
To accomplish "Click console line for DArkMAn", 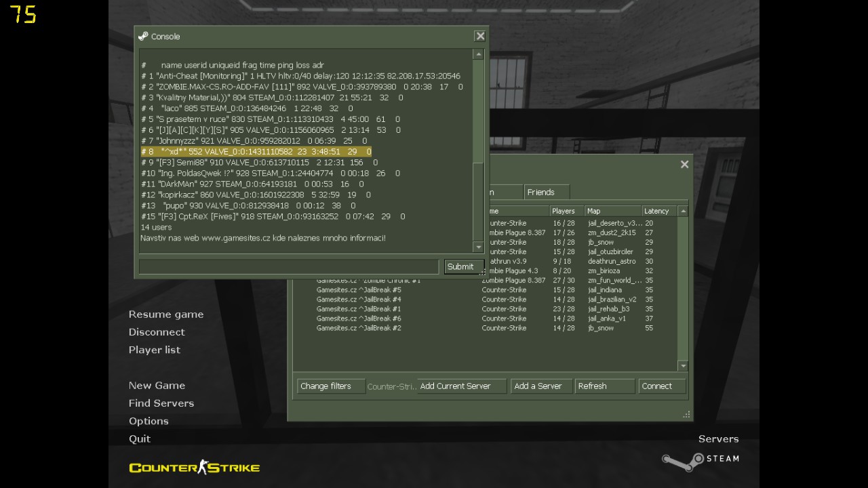I will click(252, 184).
